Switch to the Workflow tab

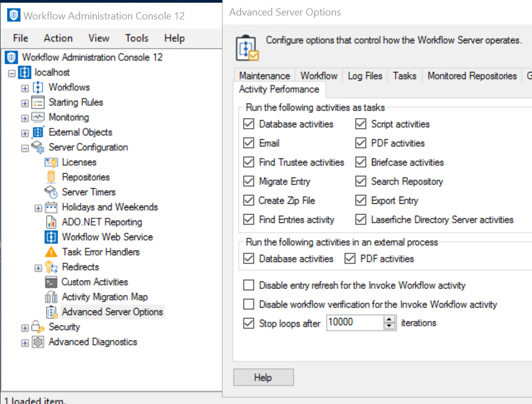tap(319, 76)
